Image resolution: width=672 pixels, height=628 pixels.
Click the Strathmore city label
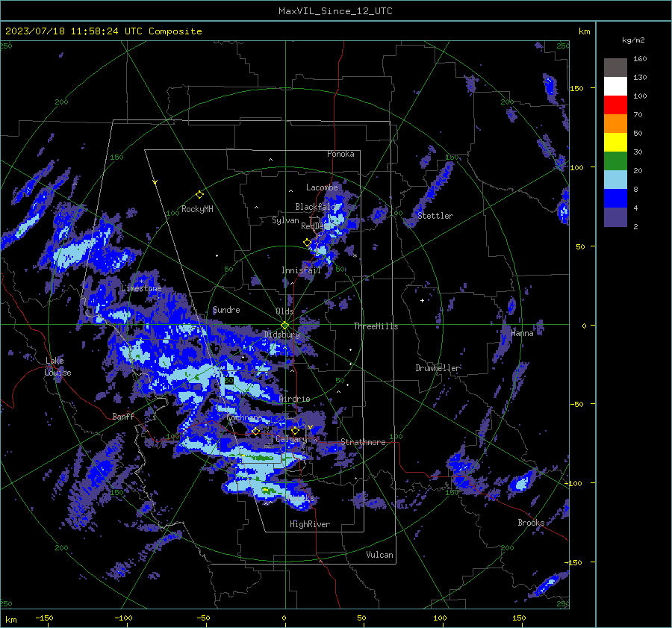(x=364, y=442)
